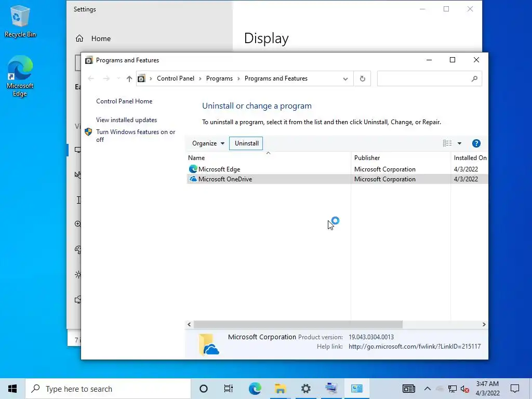Click OneDrive row's Microsoft Corporation publisher
The height and width of the screenshot is (399, 532).
[385, 179]
